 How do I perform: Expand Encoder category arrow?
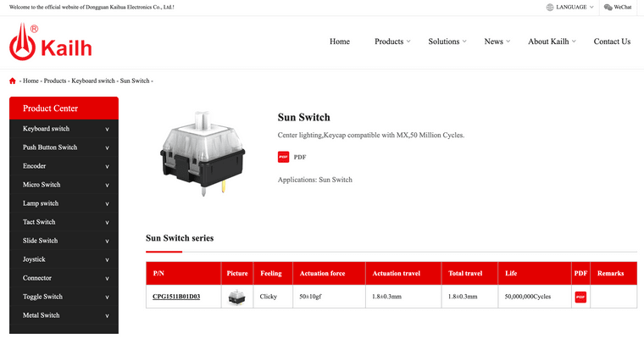[x=108, y=166]
